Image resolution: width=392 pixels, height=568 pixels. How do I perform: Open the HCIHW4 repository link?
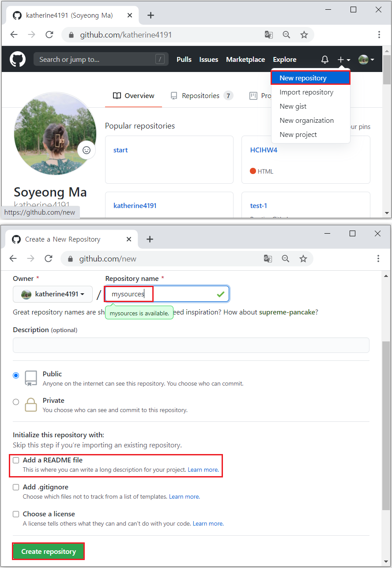pyautogui.click(x=264, y=150)
